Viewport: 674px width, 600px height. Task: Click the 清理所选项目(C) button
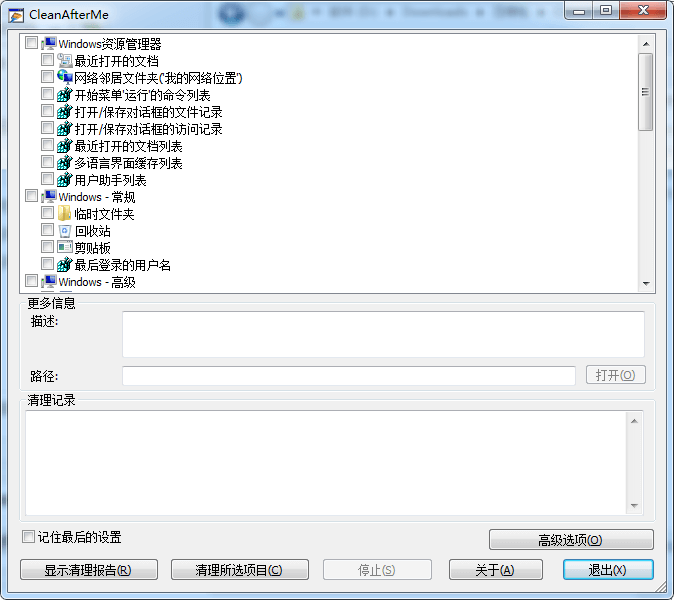point(240,569)
